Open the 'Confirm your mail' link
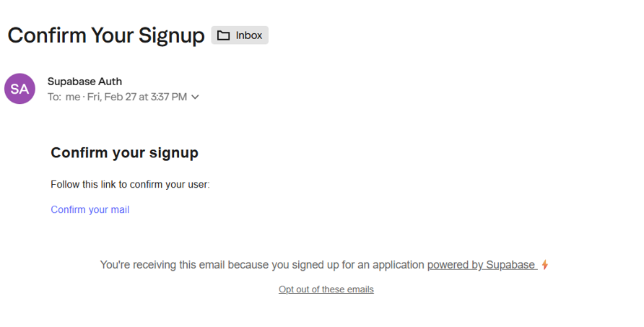This screenshot has height=327, width=644. [90, 210]
